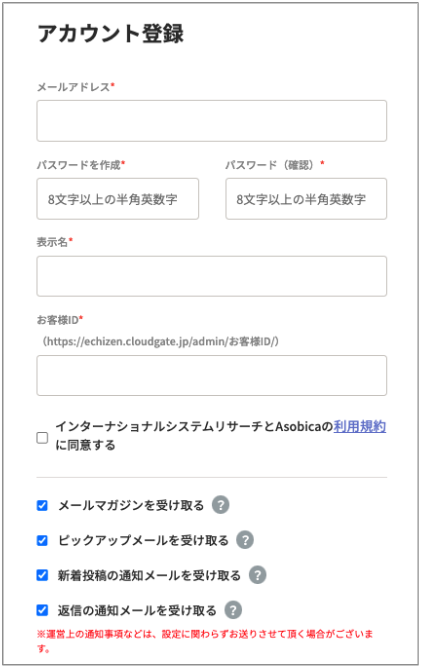Uncheck ピックアップメールを受け取る checkbox
Viewport: 424px width, 669px height.
pos(42,541)
